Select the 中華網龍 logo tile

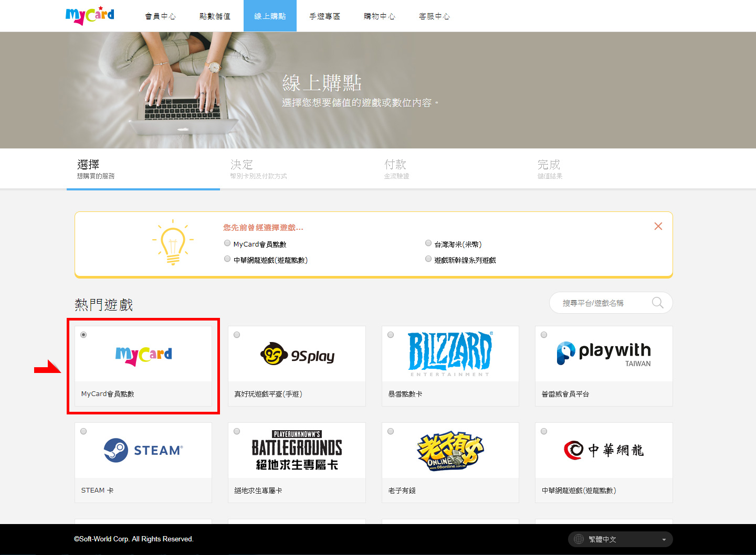604,450
